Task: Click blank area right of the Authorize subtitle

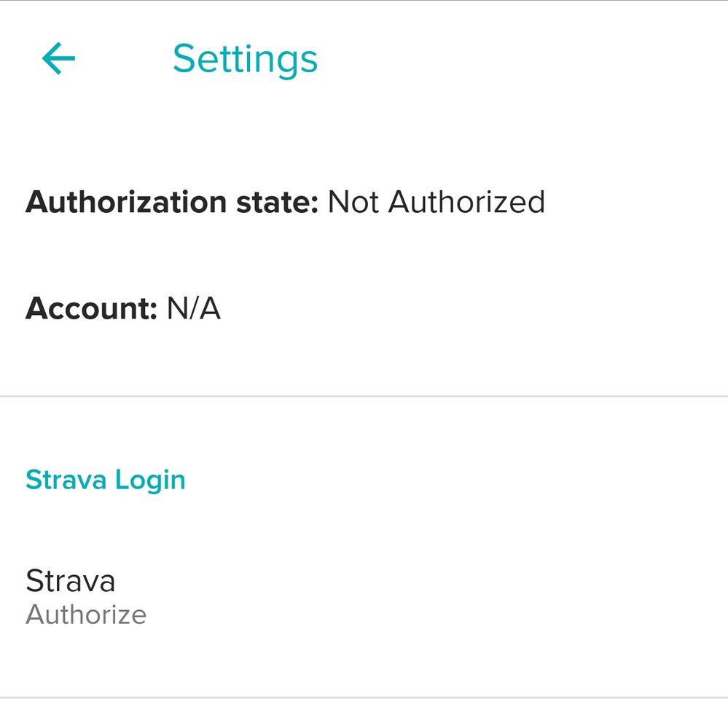Action: (437, 615)
